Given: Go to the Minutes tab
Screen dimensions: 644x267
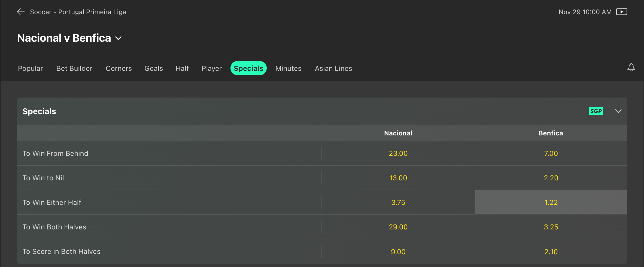Looking at the screenshot, I should click(x=288, y=68).
